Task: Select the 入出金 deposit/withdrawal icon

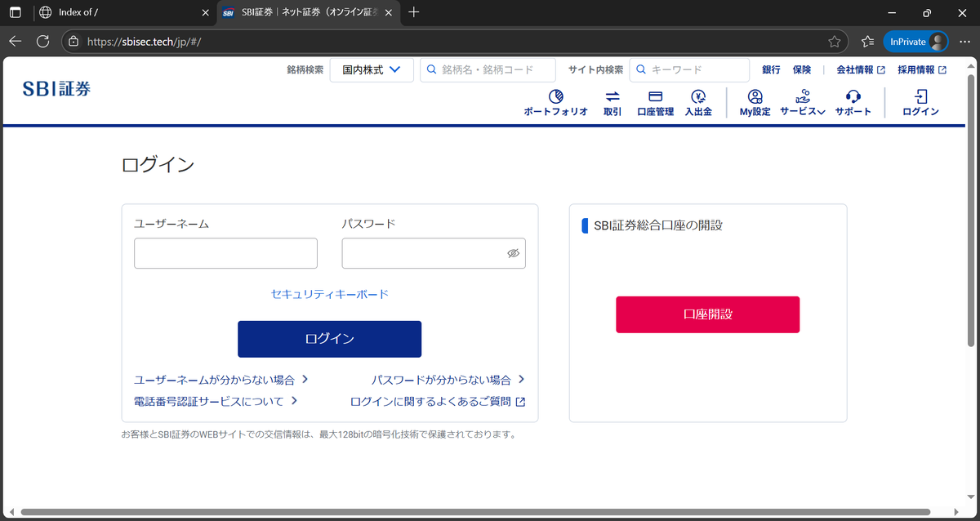Action: click(x=697, y=97)
